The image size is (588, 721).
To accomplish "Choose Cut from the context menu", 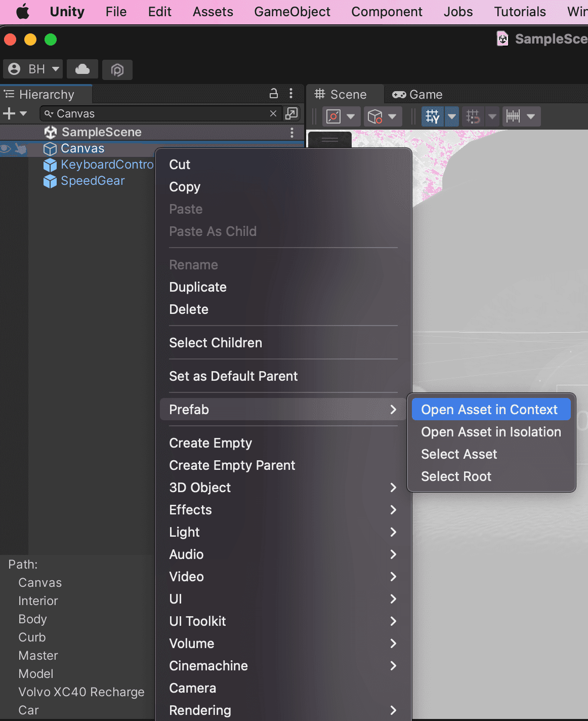I will click(283, 165).
